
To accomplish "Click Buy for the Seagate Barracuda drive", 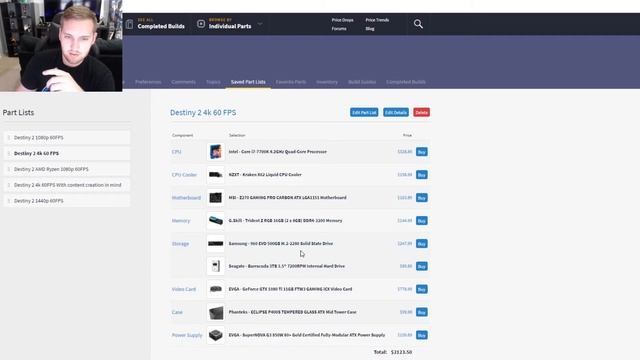I will point(422,266).
